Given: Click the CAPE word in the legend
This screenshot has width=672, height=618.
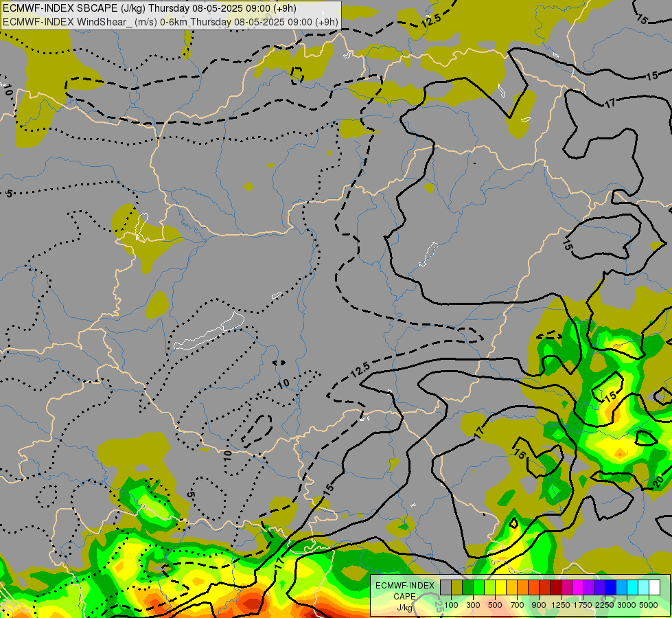Looking at the screenshot, I should point(404,597).
